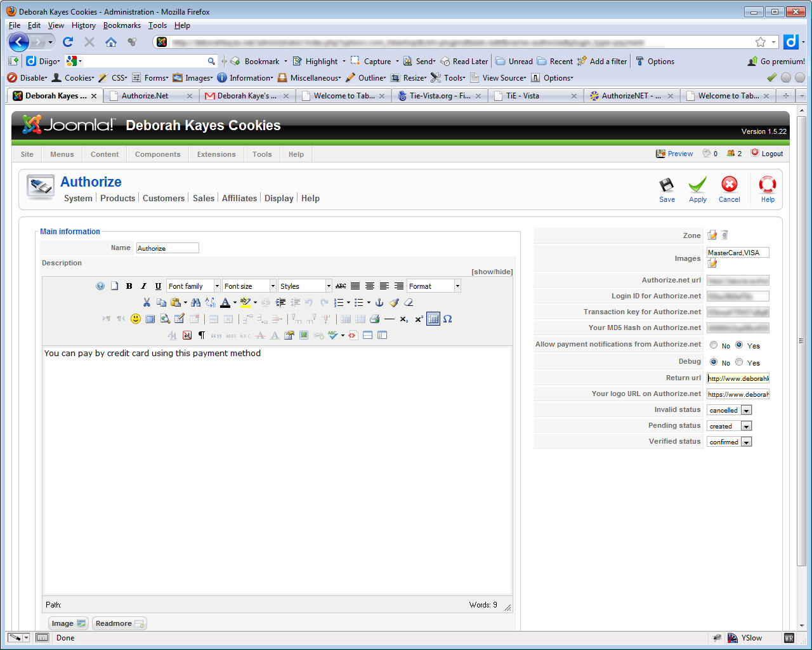Viewport: 812px width, 650px height.
Task: Click the Return url field
Action: (738, 378)
